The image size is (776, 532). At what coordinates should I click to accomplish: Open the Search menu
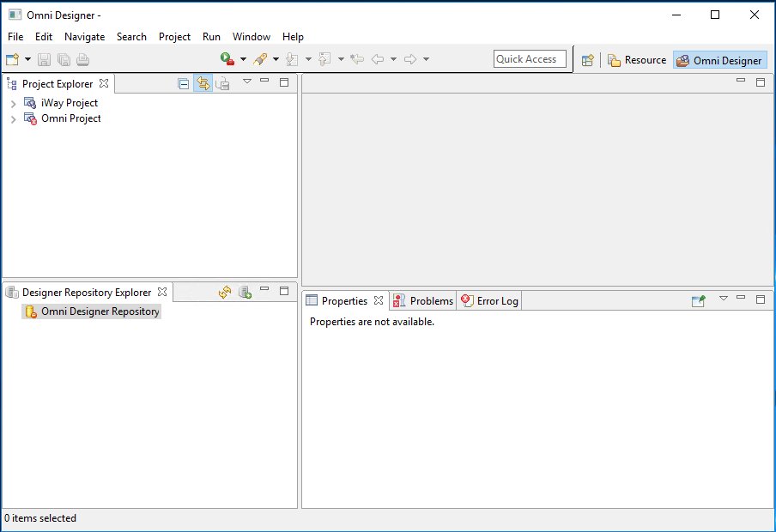coord(131,37)
